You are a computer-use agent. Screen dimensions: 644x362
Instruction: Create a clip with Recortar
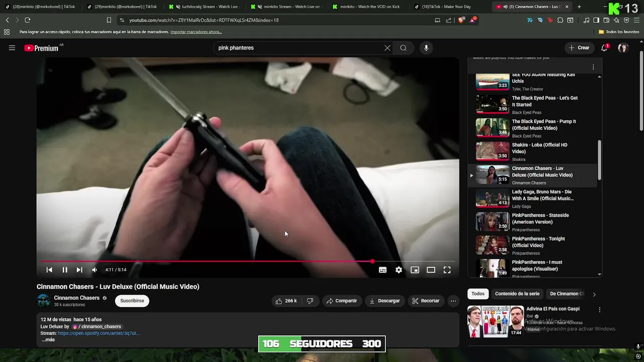(426, 301)
